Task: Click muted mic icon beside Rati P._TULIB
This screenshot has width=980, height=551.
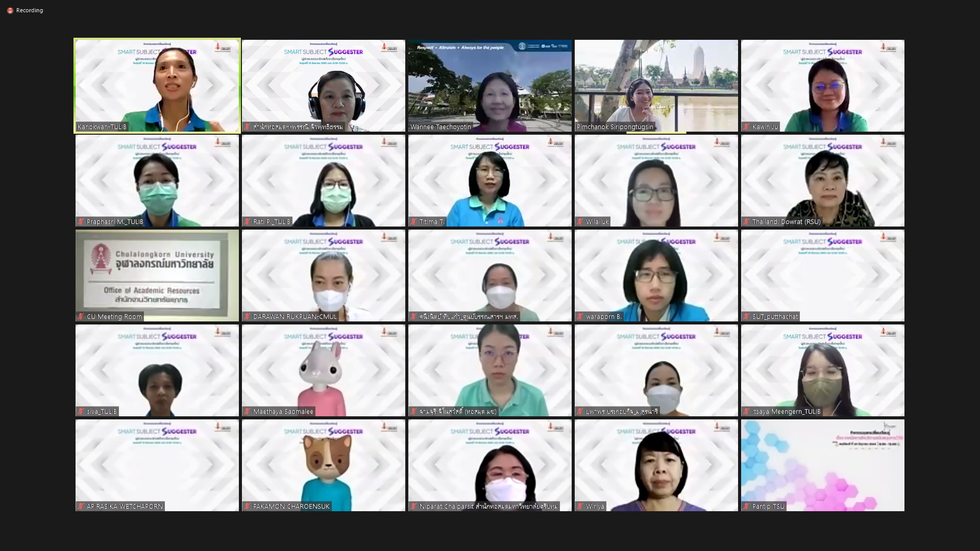Action: [247, 221]
